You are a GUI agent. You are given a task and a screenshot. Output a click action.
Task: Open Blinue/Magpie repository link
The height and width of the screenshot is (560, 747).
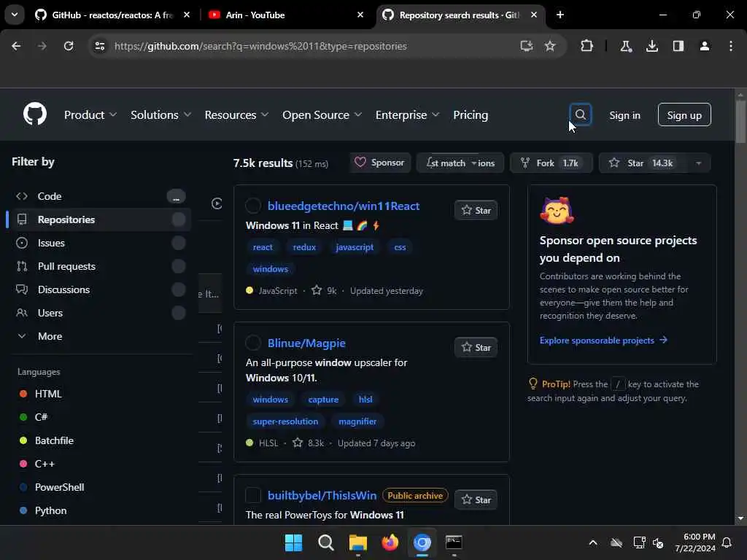[x=306, y=343]
